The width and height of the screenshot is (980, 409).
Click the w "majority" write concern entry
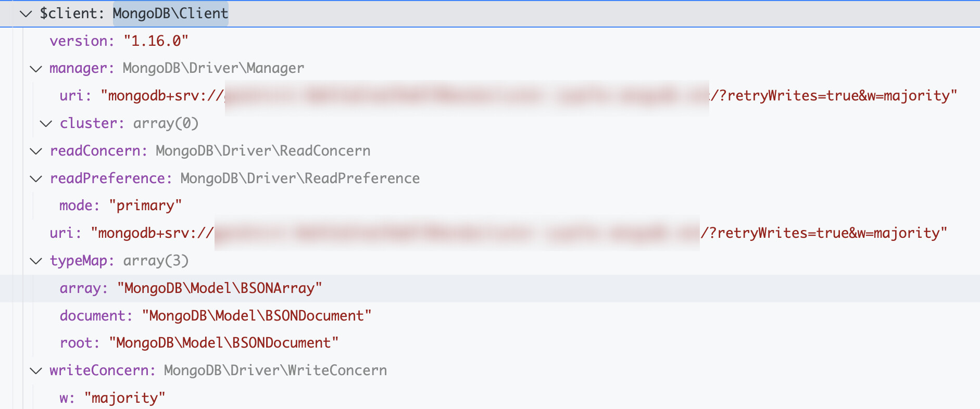pos(112,399)
